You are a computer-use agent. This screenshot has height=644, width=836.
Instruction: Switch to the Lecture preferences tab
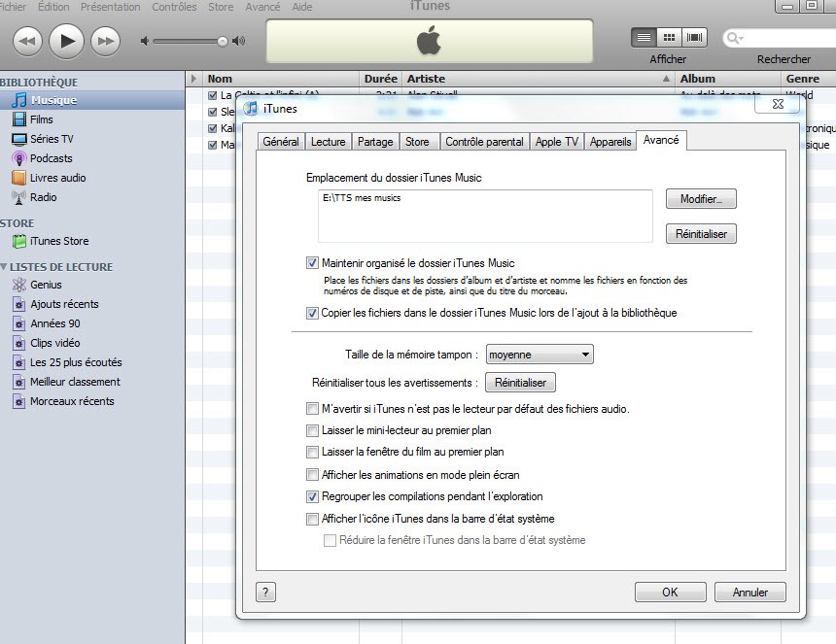point(329,142)
